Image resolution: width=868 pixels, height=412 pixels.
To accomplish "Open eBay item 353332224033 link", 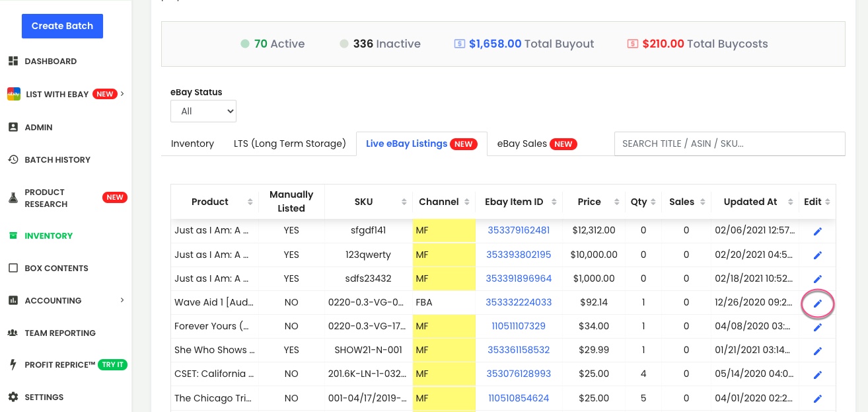I will pyautogui.click(x=518, y=302).
